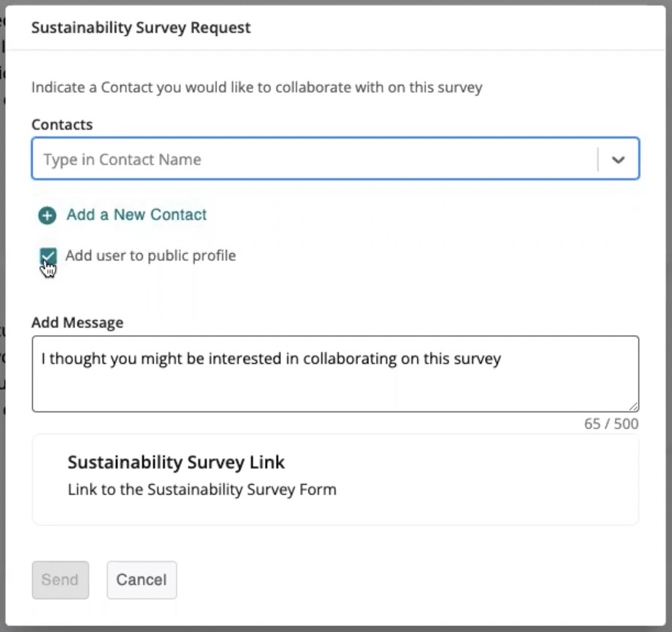This screenshot has width=672, height=632.
Task: Click the message box resize handle
Action: 634,406
